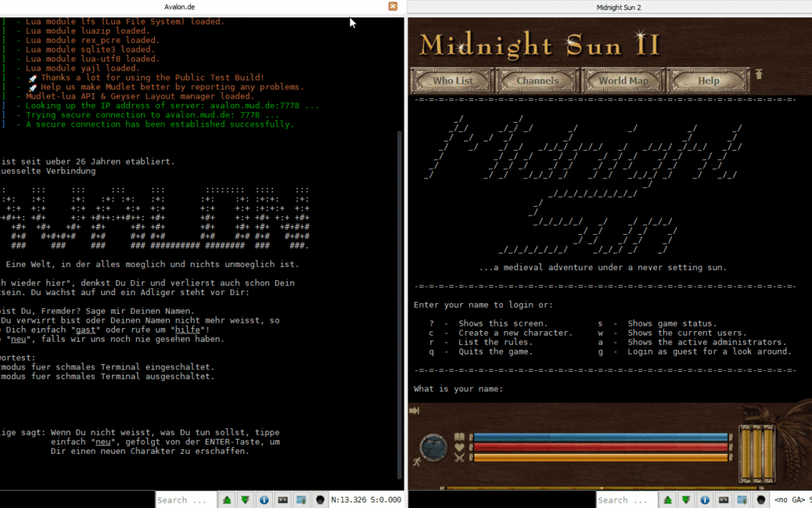Click the orange endurance gauge bar
The image size is (812, 508).
pyautogui.click(x=601, y=458)
